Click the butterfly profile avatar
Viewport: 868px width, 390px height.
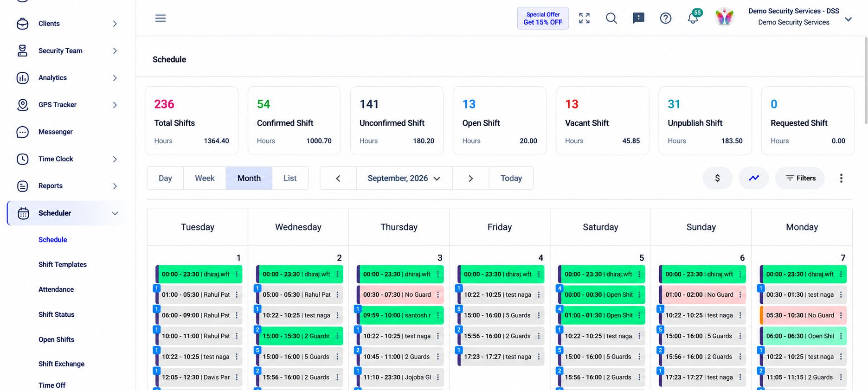pos(724,18)
